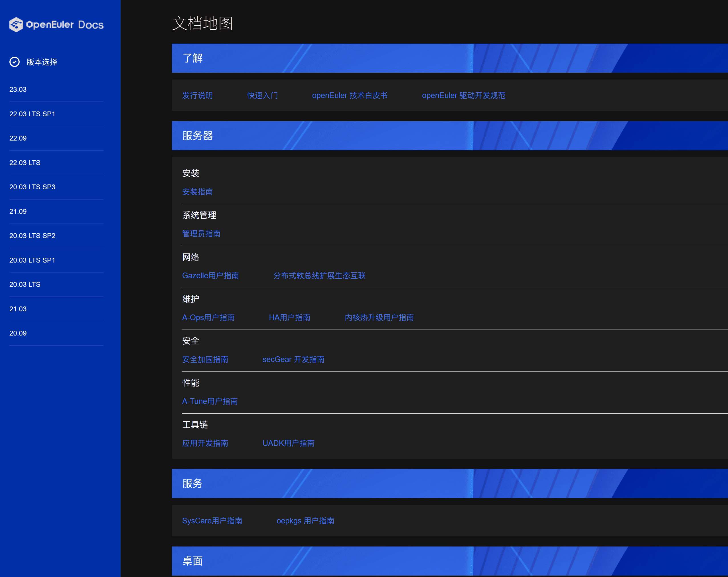Click the 安全 subsection heading
Viewport: 728px width, 577px height.
tap(191, 341)
